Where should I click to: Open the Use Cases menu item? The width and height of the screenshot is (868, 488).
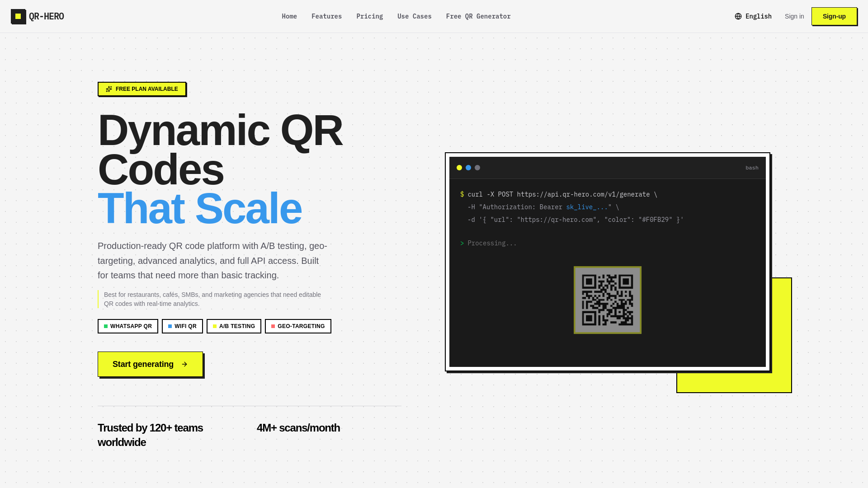point(414,16)
